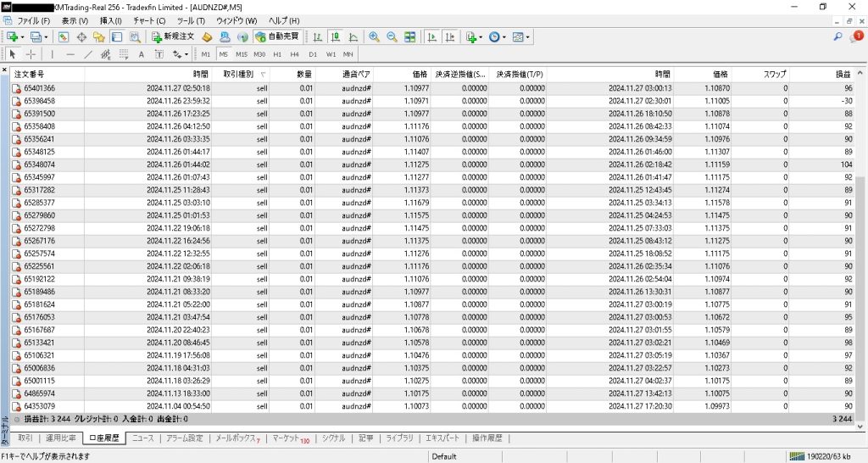The image size is (868, 463).
Task: Toggle the 自動売買 auto-trading button
Action: [277, 37]
